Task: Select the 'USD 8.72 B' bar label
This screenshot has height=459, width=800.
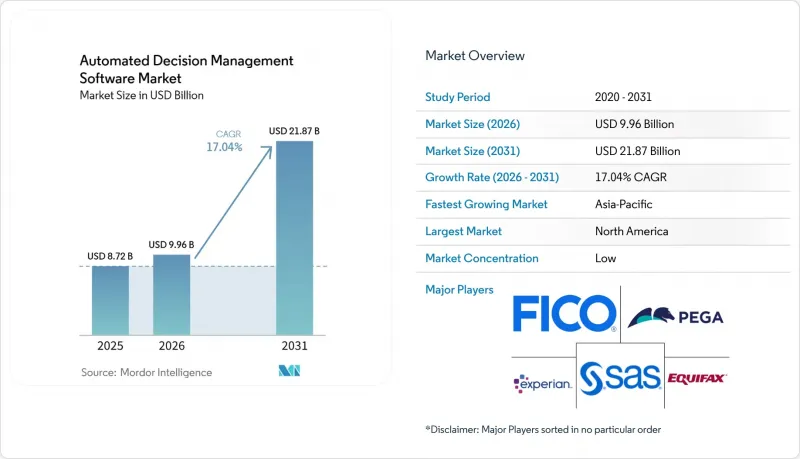Action: click(x=110, y=256)
